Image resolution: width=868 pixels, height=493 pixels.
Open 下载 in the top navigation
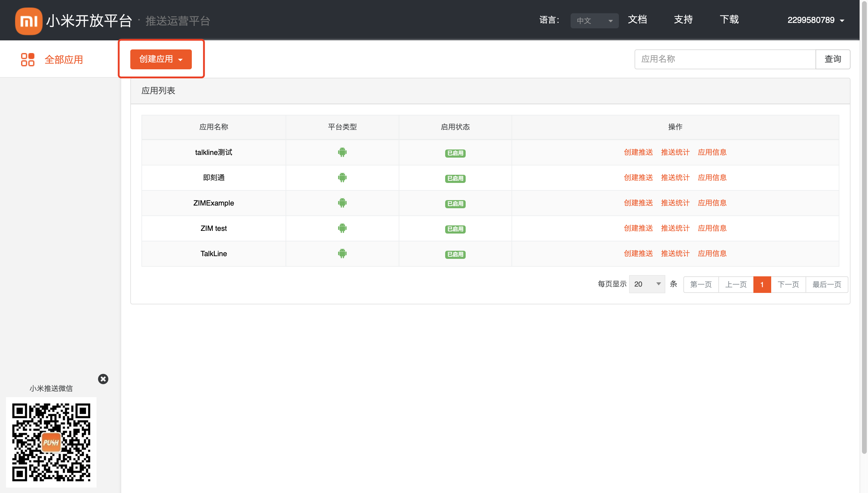click(x=729, y=20)
